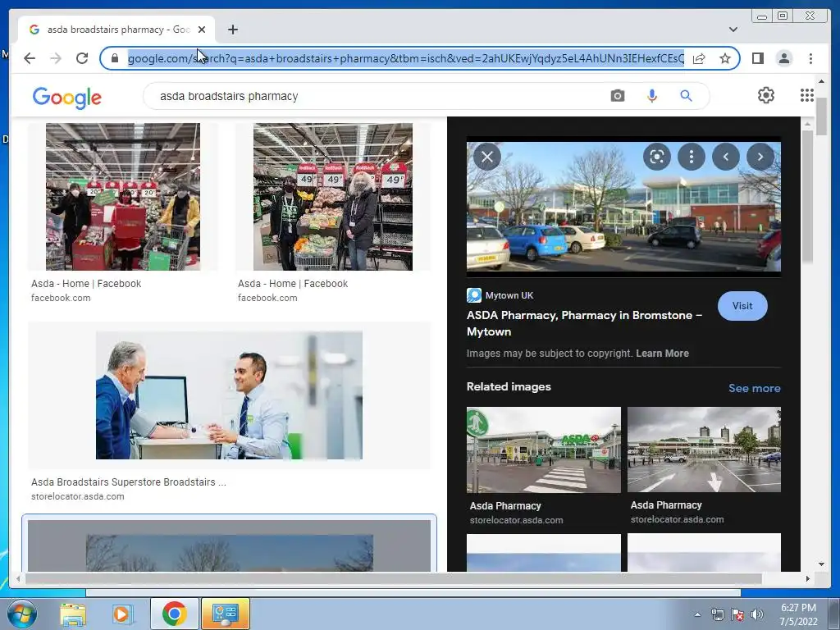Click the Visit button
Viewport: 840px width, 630px height.
click(x=742, y=306)
